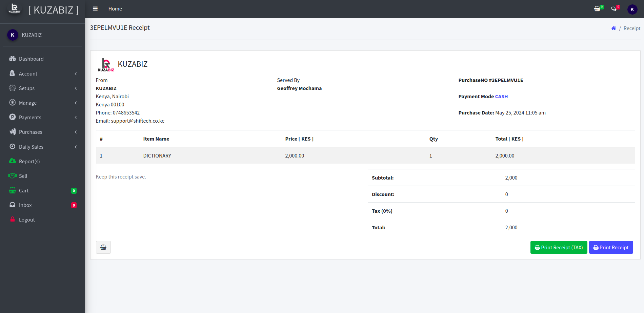Screen dimensions: 644x313
Task: Click the green Print Receipt (TAX) button
Action: point(559,248)
